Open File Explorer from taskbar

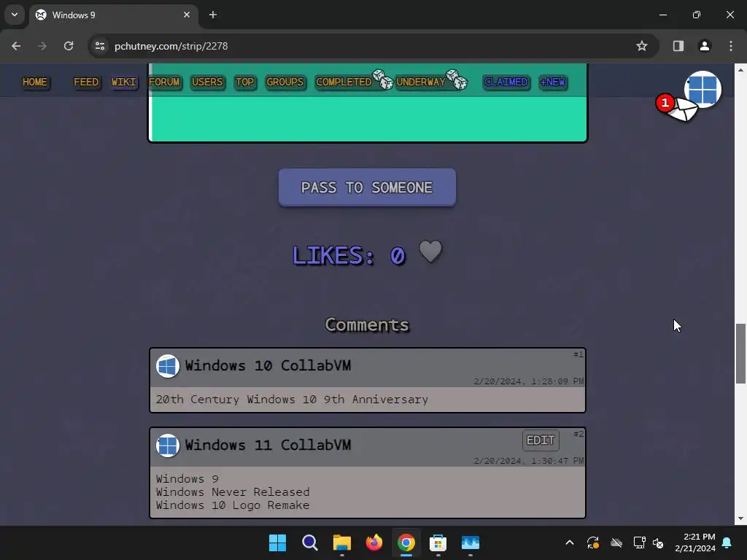point(341,542)
